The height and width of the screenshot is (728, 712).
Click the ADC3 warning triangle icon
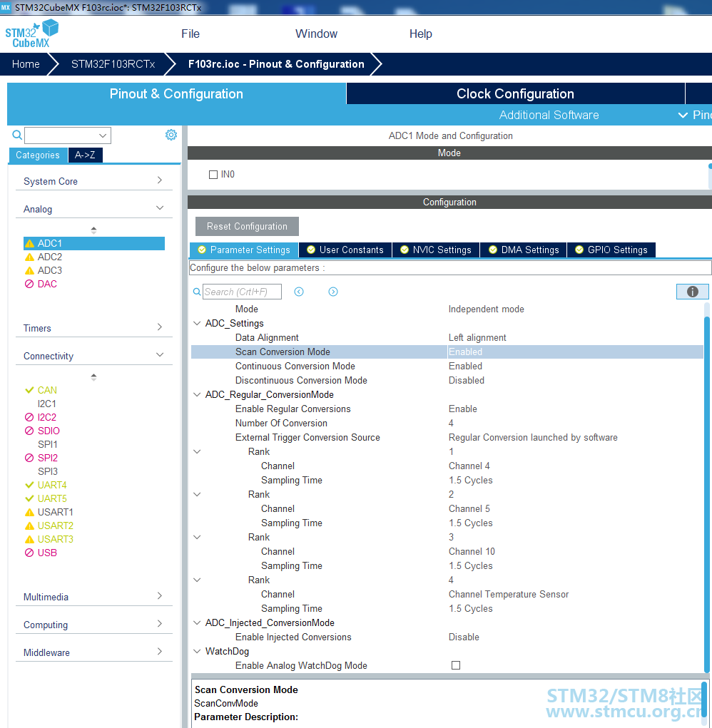(x=30, y=270)
